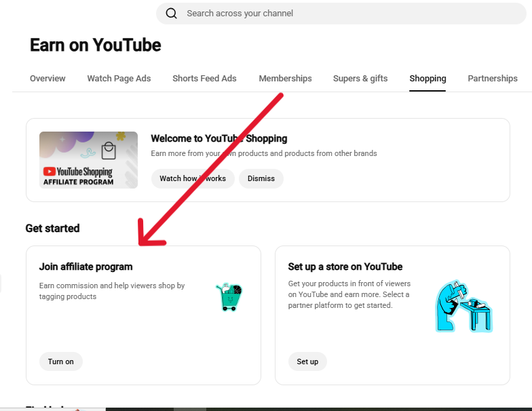Dismiss the Welcome to YouTube Shopping banner
Screen dimensions: 532x411
click(x=261, y=178)
